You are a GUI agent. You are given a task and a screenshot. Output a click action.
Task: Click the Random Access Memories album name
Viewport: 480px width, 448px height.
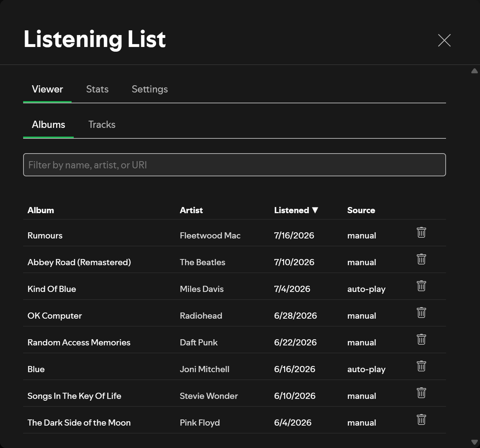pos(79,343)
